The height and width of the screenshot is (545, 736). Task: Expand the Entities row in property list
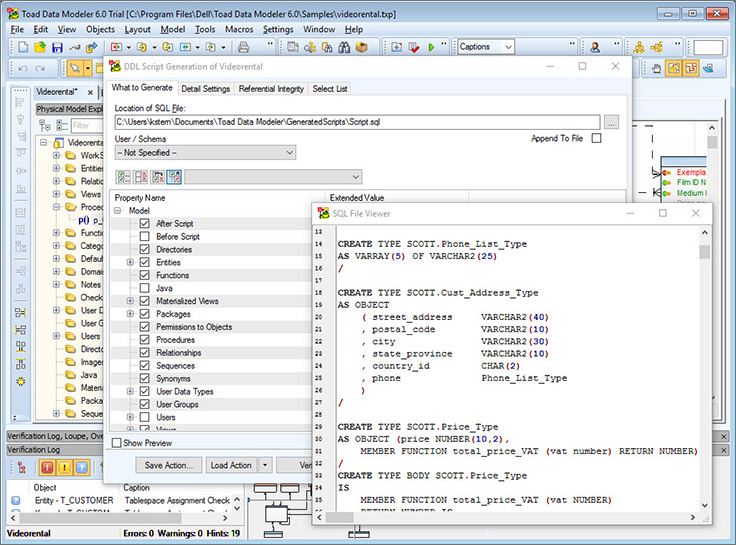130,262
